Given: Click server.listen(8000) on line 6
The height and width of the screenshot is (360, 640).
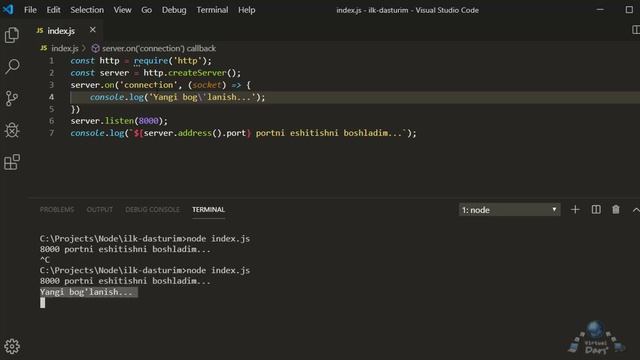Looking at the screenshot, I should (117, 121).
